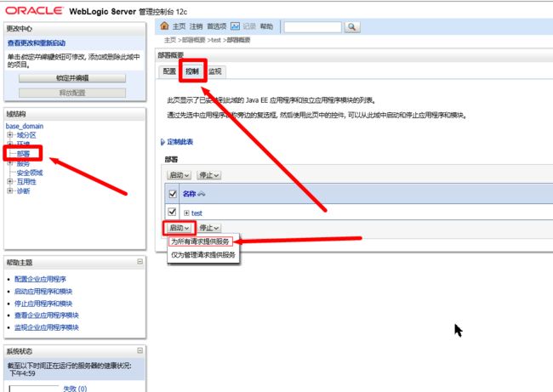This screenshot has height=392, width=553.
Task: Click the sort arrows beside 名称
Action: [201, 194]
